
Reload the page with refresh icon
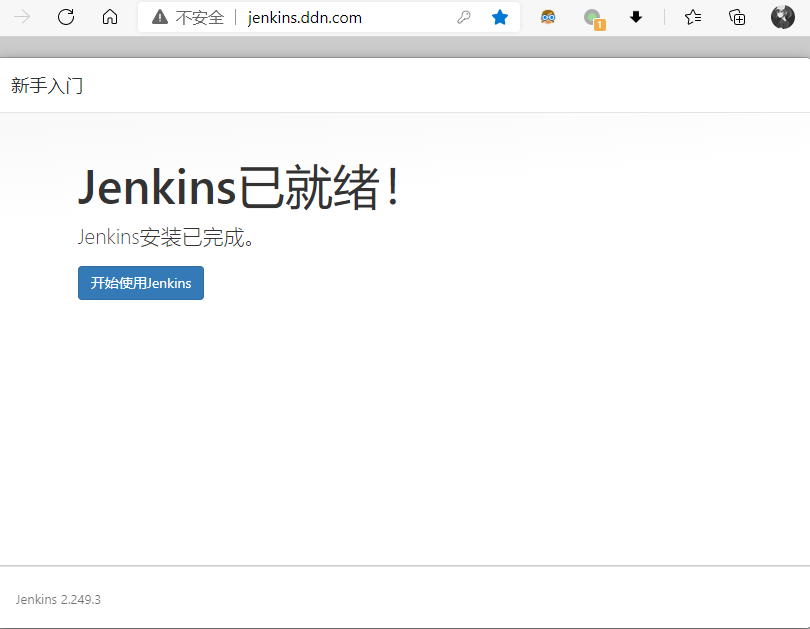coord(66,17)
